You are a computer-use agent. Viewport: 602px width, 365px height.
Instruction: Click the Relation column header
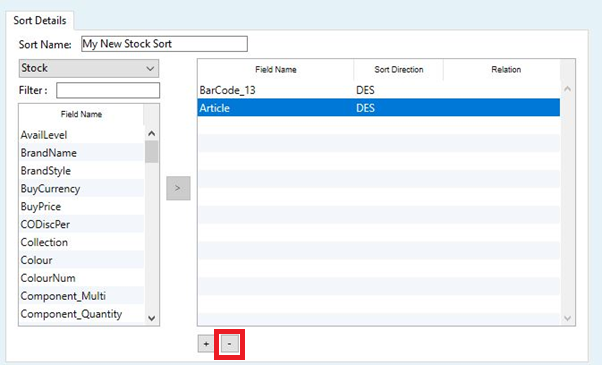coord(506,69)
